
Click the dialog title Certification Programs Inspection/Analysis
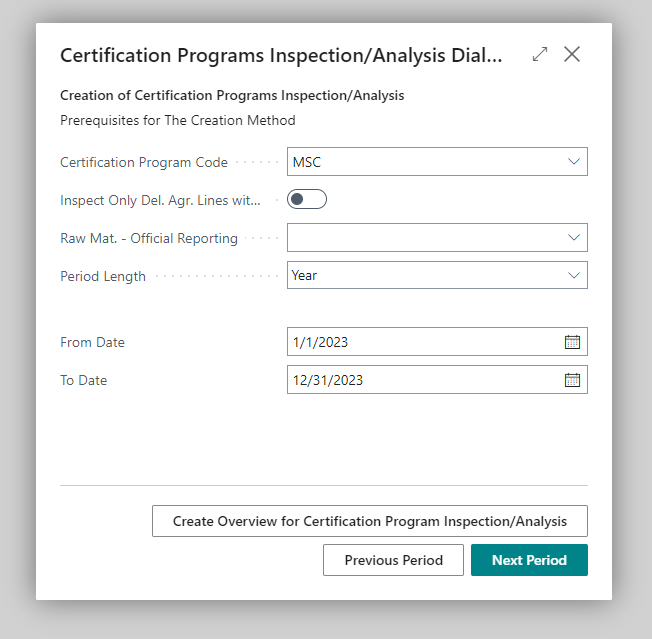(x=281, y=55)
